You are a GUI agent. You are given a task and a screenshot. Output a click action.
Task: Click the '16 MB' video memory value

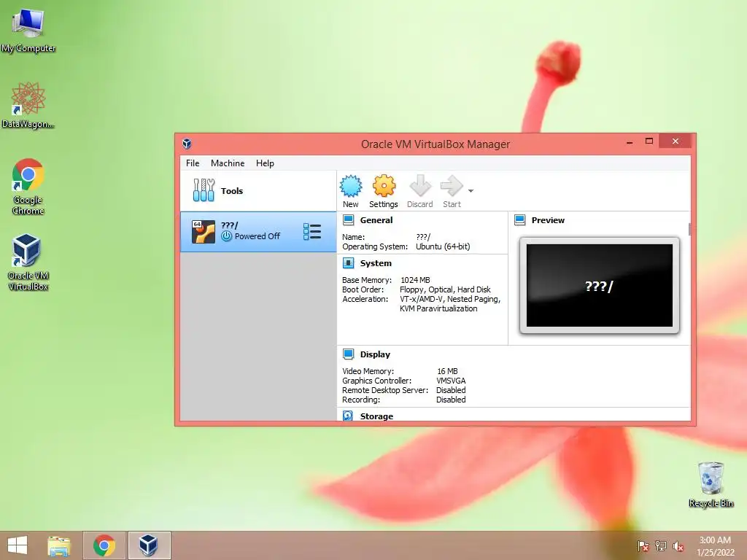pos(447,371)
